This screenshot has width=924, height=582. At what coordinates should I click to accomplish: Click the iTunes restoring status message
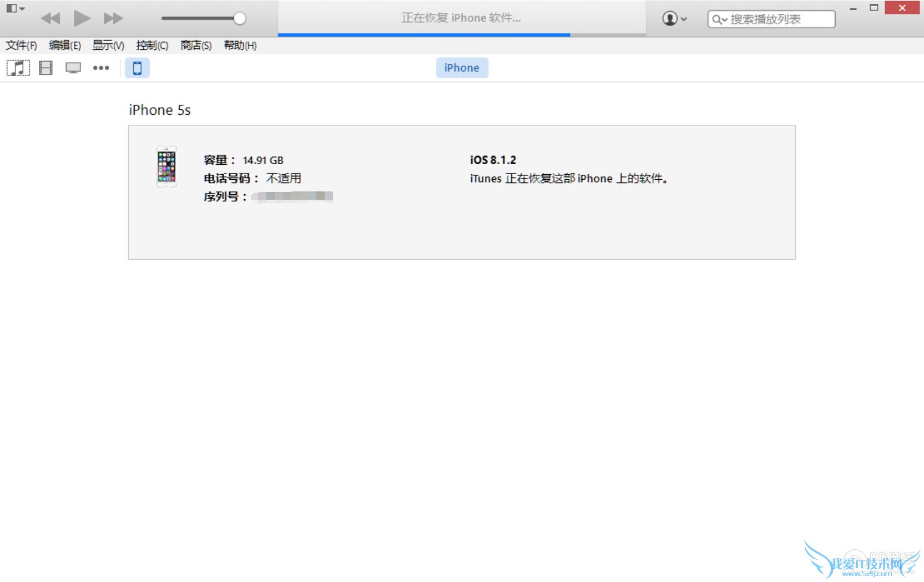coord(569,178)
